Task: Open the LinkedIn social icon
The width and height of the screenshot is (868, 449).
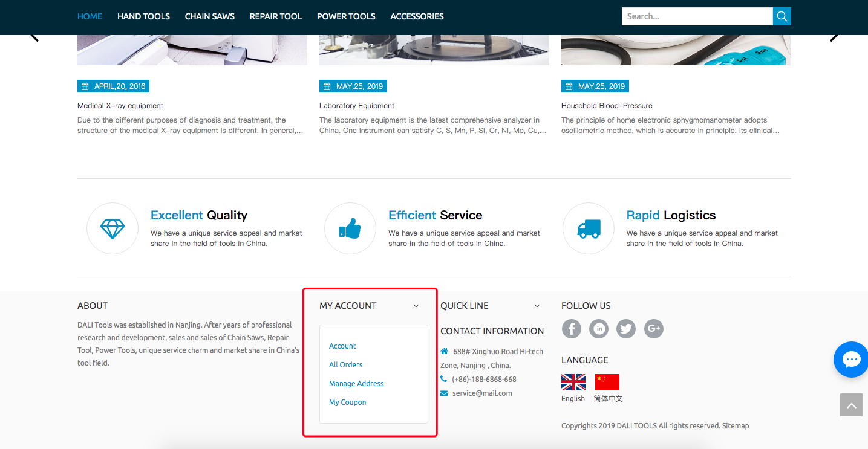Action: 599,329
